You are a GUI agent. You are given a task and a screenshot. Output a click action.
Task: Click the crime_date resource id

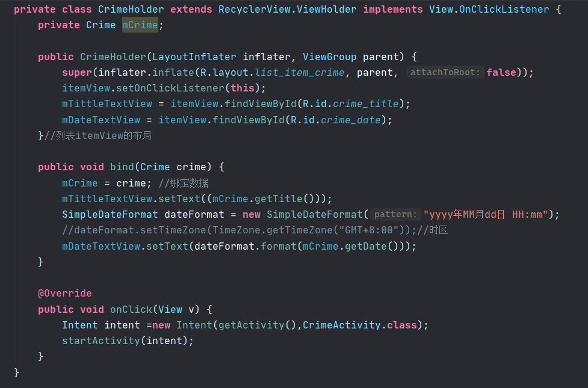pos(351,120)
